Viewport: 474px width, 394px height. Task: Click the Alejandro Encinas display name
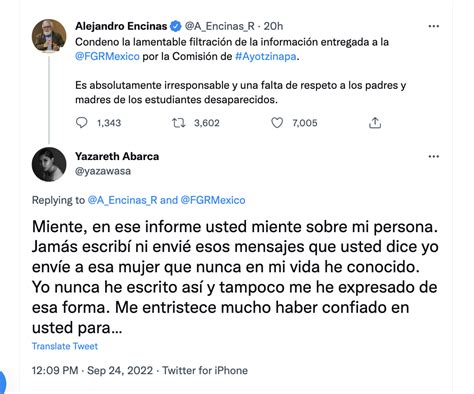tap(121, 26)
